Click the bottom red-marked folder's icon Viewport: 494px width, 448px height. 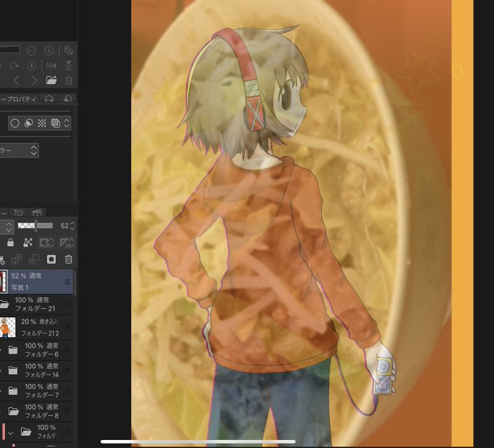26,431
